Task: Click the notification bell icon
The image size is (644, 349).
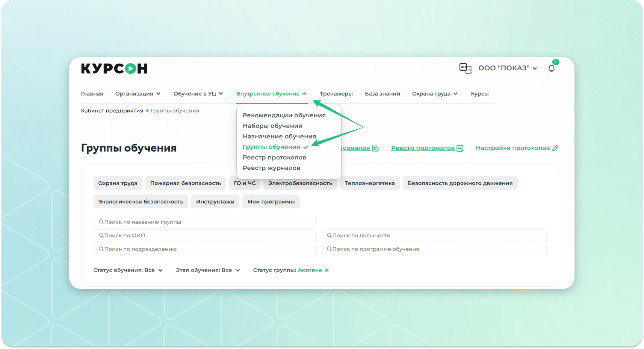Action: 551,68
